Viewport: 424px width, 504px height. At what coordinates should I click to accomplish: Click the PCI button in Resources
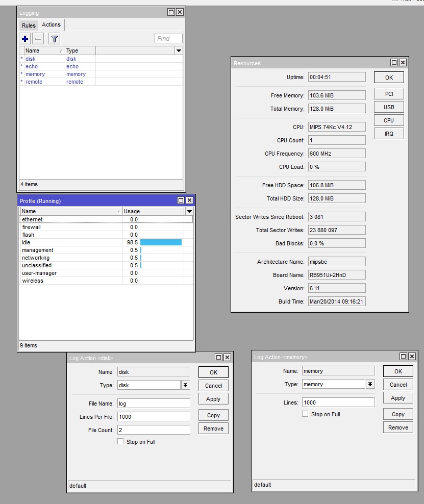(x=389, y=94)
